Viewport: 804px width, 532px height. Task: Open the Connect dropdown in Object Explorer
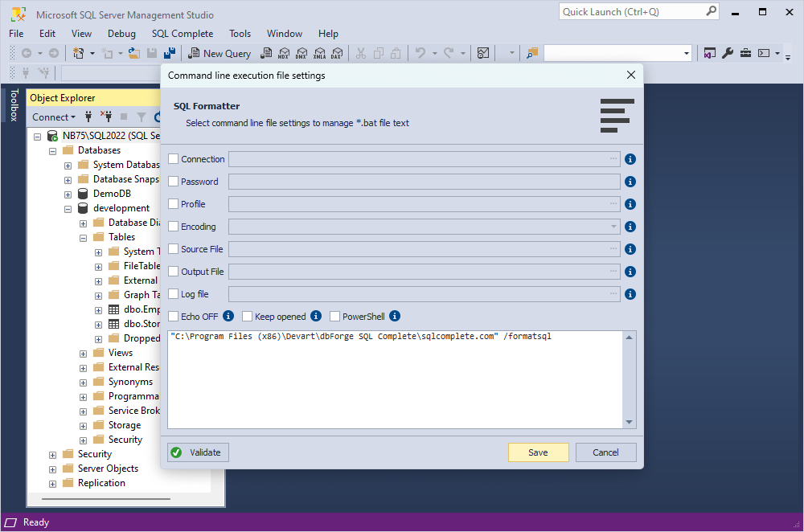pos(54,117)
